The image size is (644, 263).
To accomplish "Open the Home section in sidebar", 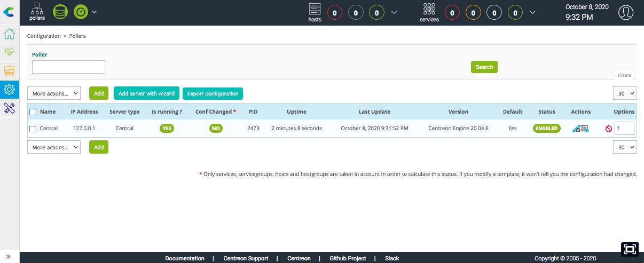I will (9, 35).
